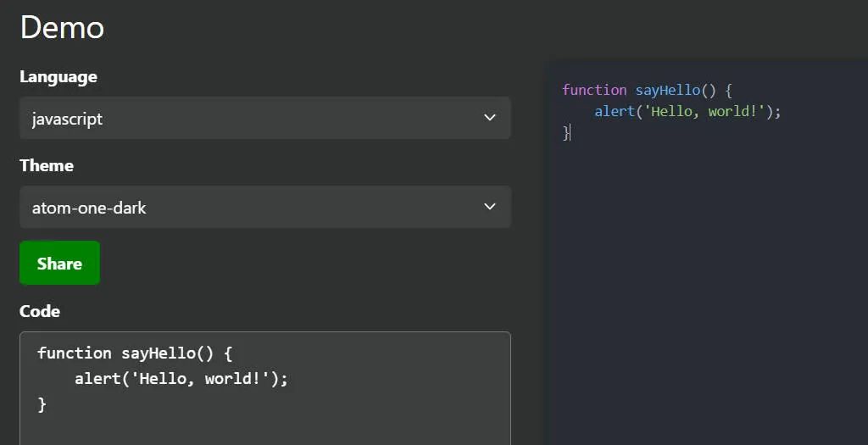Viewport: 868px width, 445px height.
Task: Click the Demo page heading
Action: [x=62, y=27]
